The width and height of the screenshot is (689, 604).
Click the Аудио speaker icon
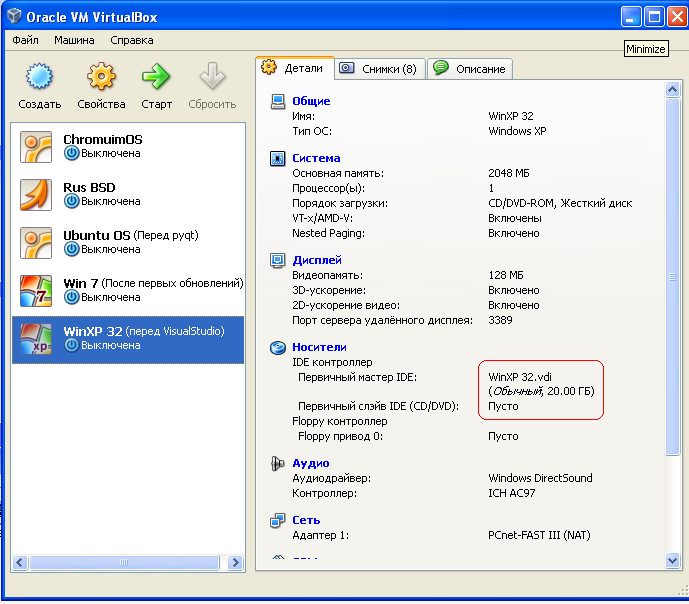click(x=278, y=464)
